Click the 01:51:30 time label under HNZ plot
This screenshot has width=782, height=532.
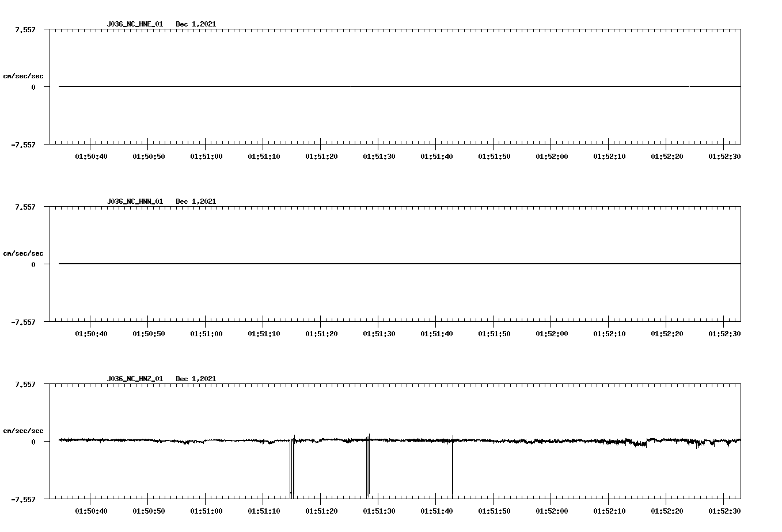(379, 511)
